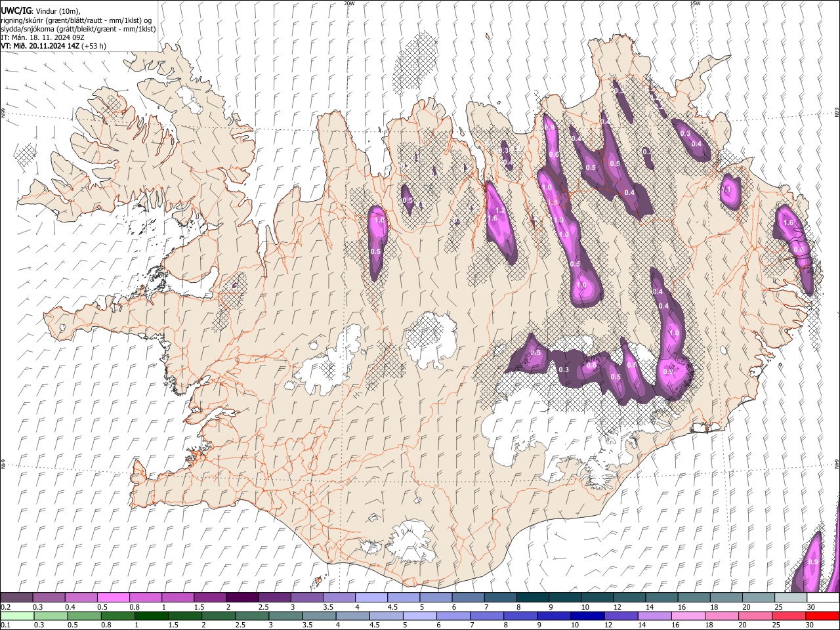Pick snow scale swatch between 4 and 4.5
The height and width of the screenshot is (630, 840).
pyautogui.click(x=371, y=597)
